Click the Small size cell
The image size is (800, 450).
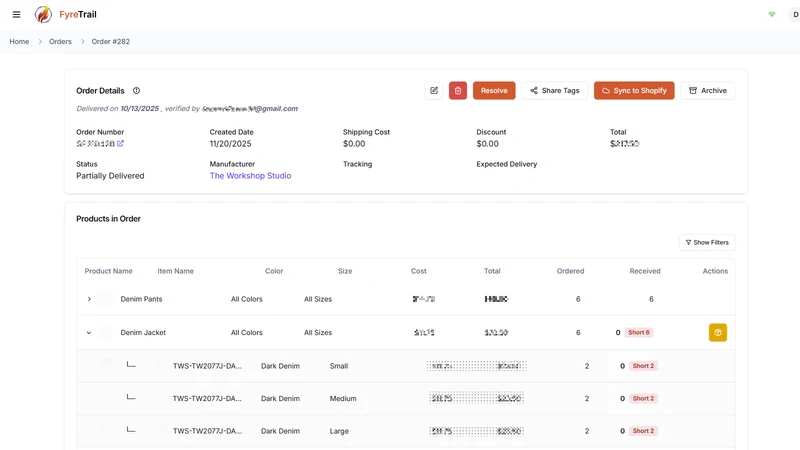tap(339, 366)
